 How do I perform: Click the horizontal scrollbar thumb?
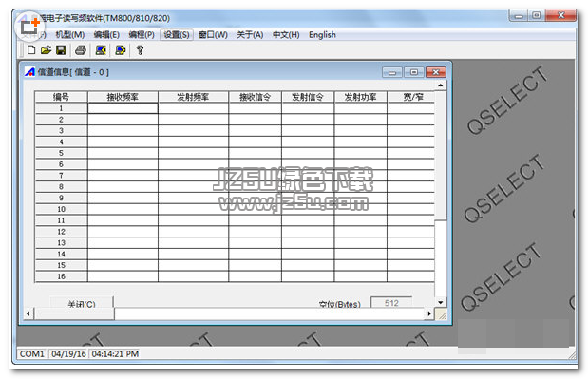coord(74,313)
